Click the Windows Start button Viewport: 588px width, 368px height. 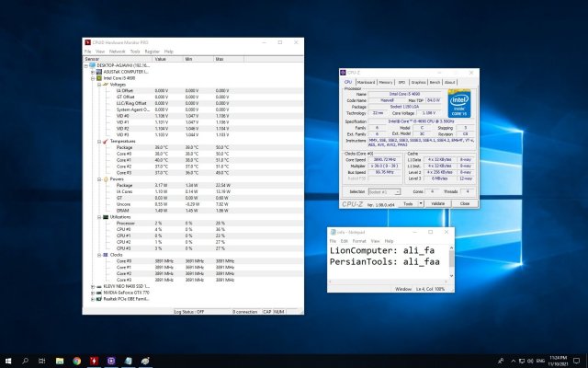(x=9, y=360)
